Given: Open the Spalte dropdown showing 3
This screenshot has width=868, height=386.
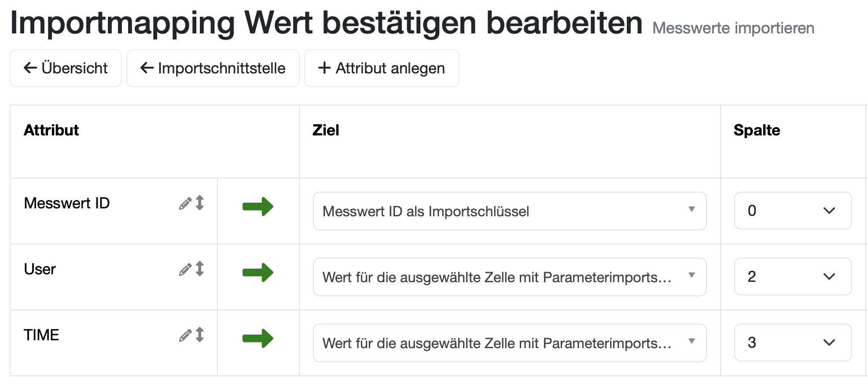Looking at the screenshot, I should pyautogui.click(x=792, y=342).
